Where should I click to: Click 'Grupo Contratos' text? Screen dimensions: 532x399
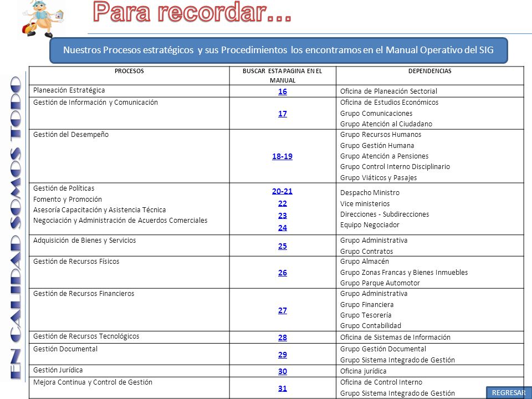(366, 252)
